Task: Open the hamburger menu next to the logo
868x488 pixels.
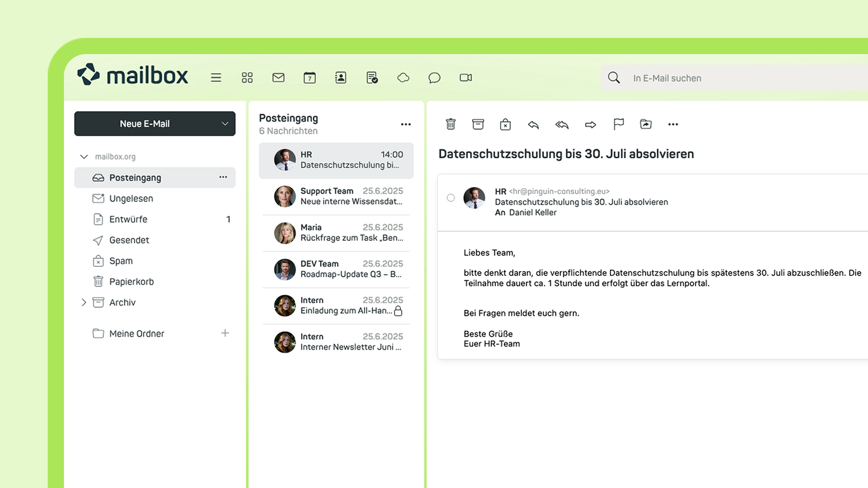Action: [216, 78]
